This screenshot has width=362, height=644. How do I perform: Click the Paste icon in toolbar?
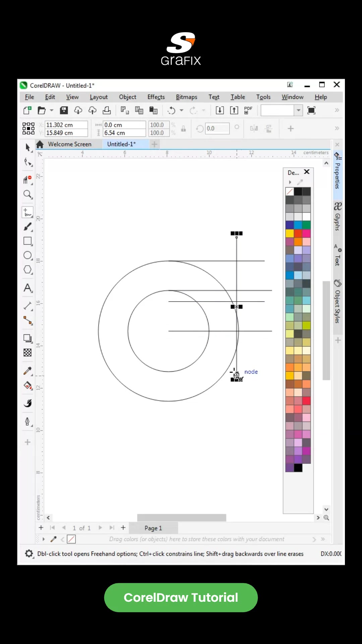point(153,110)
